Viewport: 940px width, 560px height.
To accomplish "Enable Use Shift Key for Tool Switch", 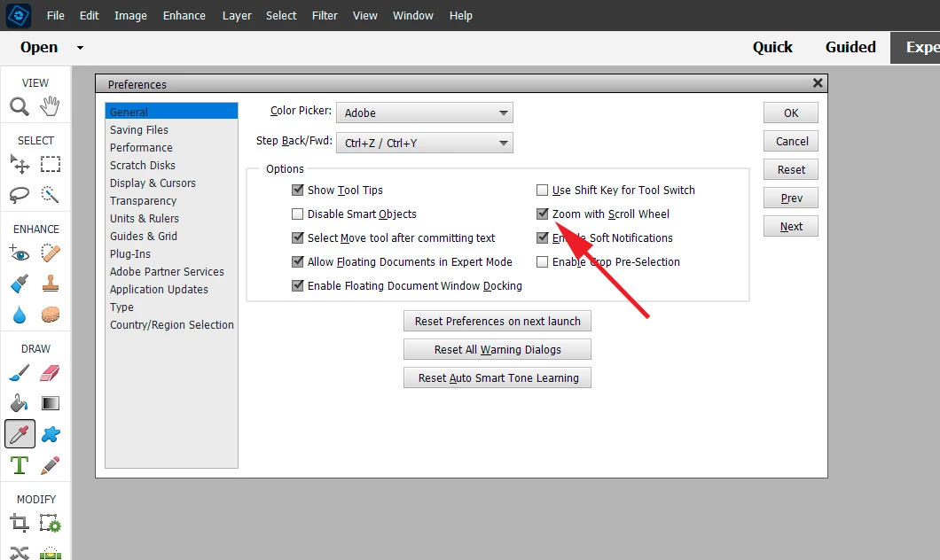I will (542, 190).
